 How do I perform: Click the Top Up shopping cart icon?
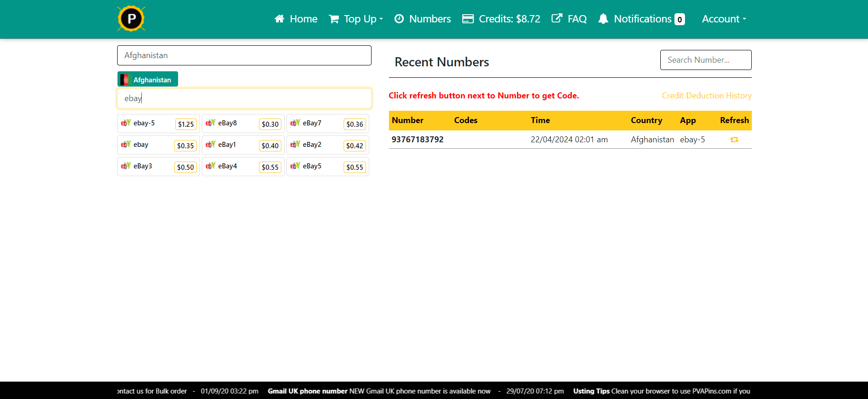coord(334,19)
